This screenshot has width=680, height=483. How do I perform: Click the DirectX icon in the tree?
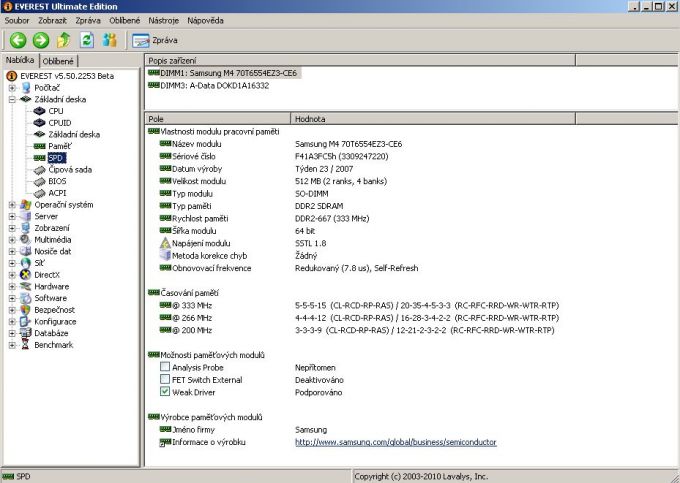coord(26,275)
